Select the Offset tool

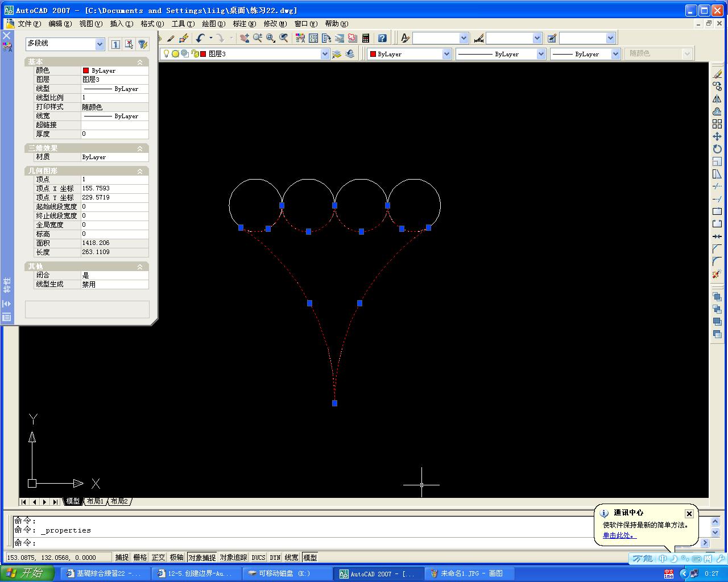[x=717, y=111]
